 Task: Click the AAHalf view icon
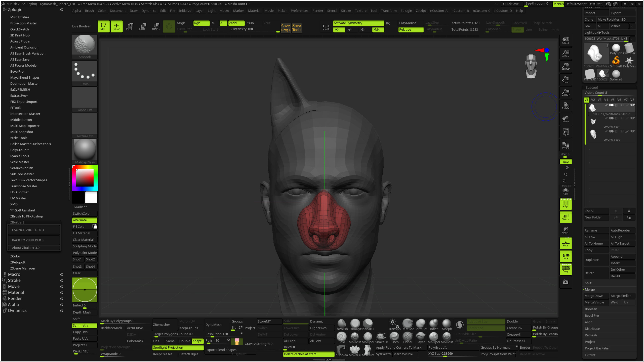coord(566,93)
